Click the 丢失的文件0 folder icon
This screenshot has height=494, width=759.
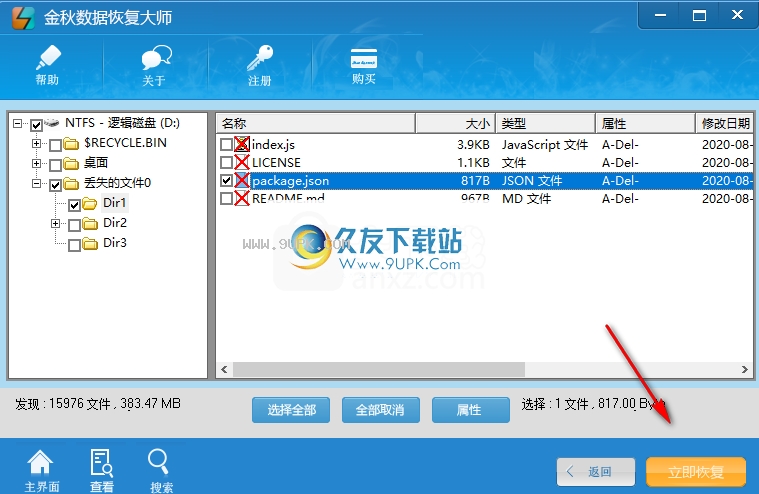71,183
